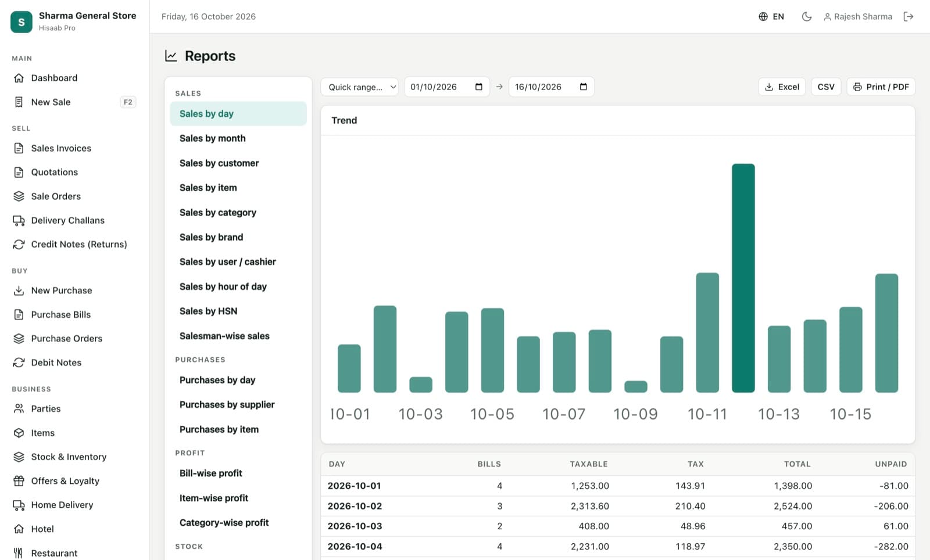This screenshot has width=930, height=560.
Task: Toggle dark mode moon icon
Action: coord(806,16)
